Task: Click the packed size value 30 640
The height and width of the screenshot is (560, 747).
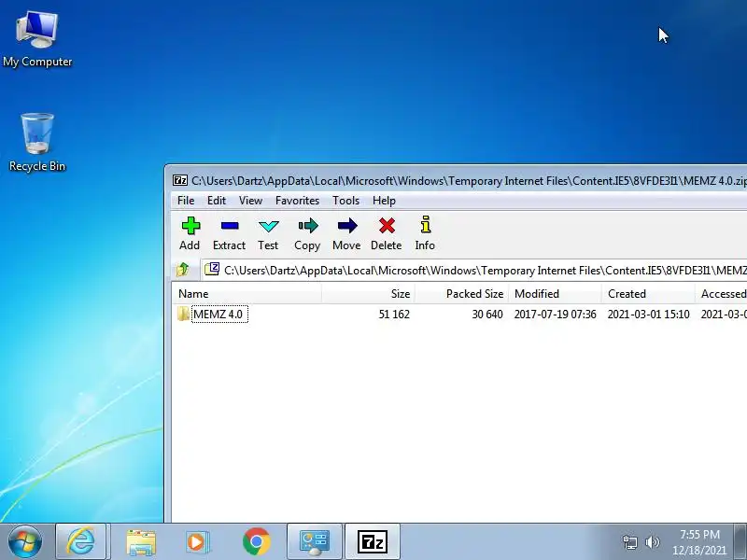Action: coord(487,315)
